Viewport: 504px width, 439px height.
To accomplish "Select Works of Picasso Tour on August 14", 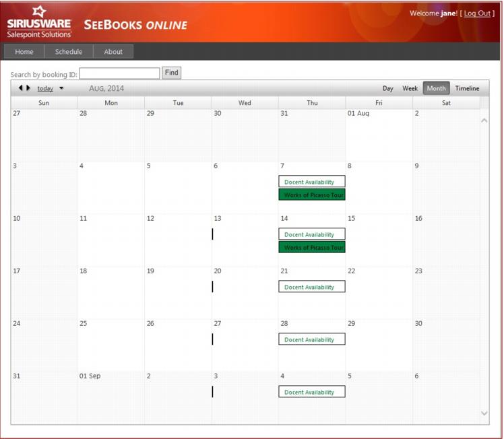I will click(x=312, y=247).
